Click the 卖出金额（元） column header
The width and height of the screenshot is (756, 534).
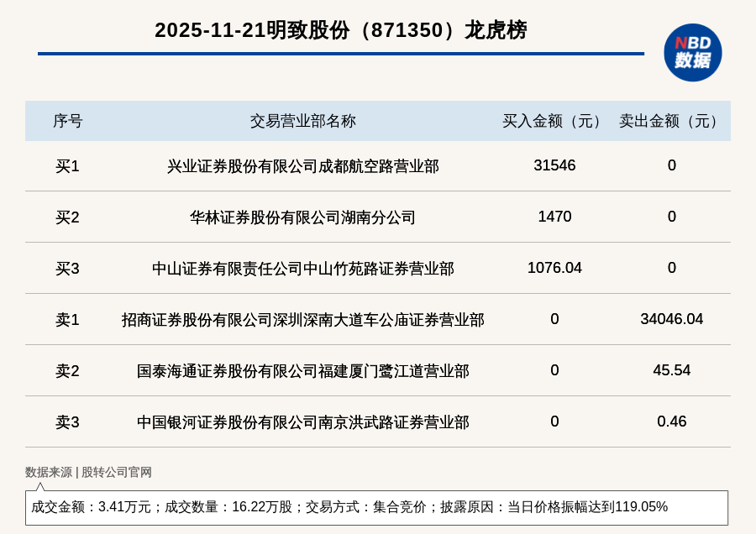coord(671,121)
